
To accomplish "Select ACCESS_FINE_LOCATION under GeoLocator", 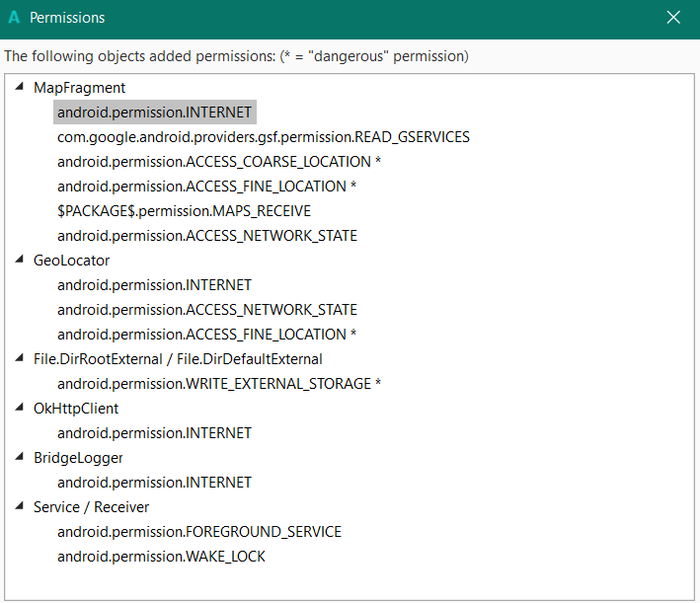I will click(207, 335).
